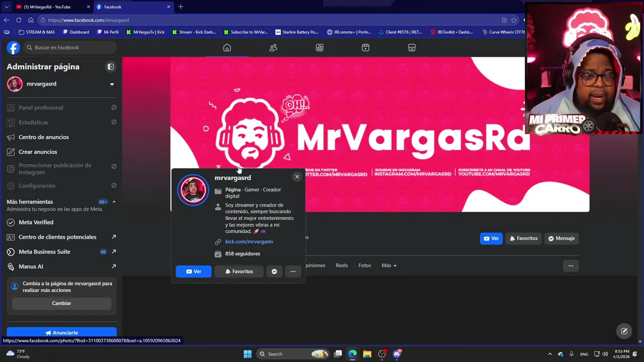Viewport: 644px width, 362px height.
Task: Collapse the Administrar página sidebar panel icon
Action: coord(111,66)
